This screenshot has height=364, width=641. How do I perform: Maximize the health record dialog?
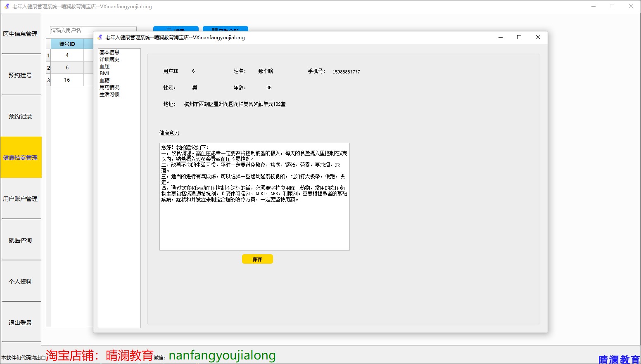pyautogui.click(x=519, y=37)
